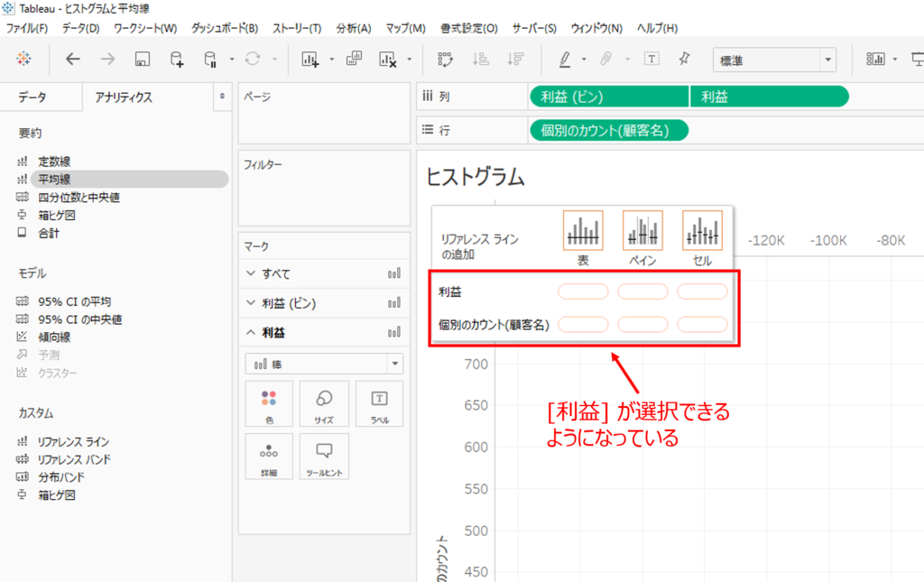
Task: Click 個別のカウント(顧客名) pane scope slot
Action: [x=642, y=324]
